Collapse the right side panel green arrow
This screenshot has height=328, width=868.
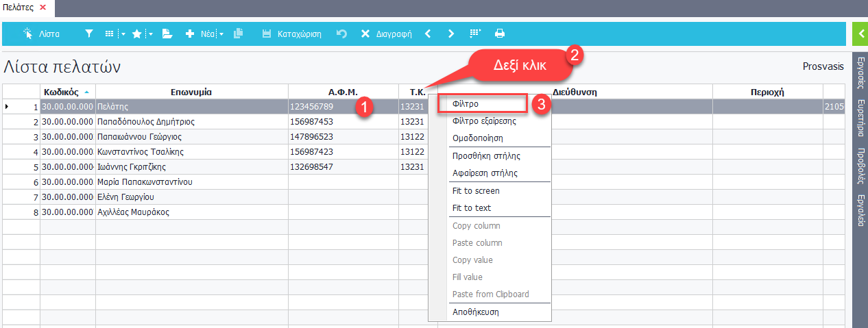click(x=860, y=34)
